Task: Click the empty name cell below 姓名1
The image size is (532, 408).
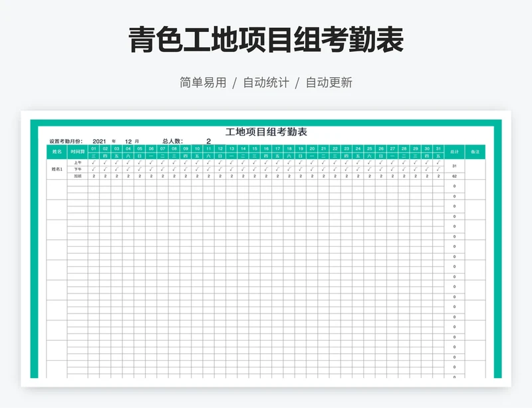Action: coord(57,190)
